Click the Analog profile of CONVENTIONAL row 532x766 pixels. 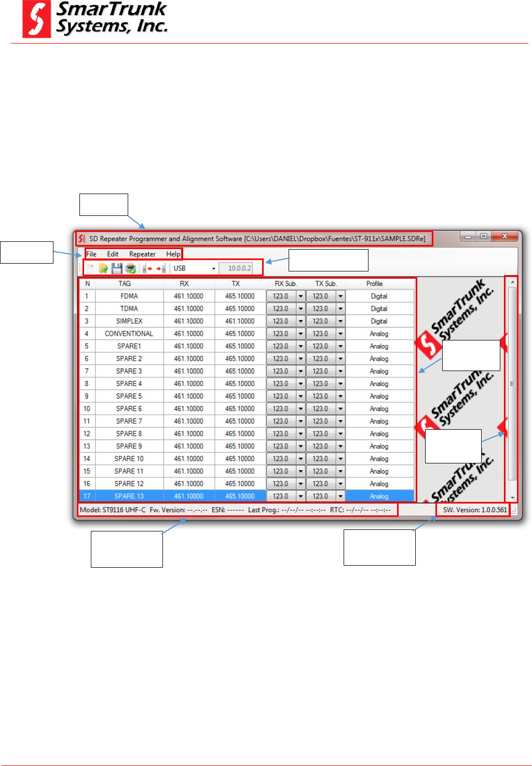(379, 334)
